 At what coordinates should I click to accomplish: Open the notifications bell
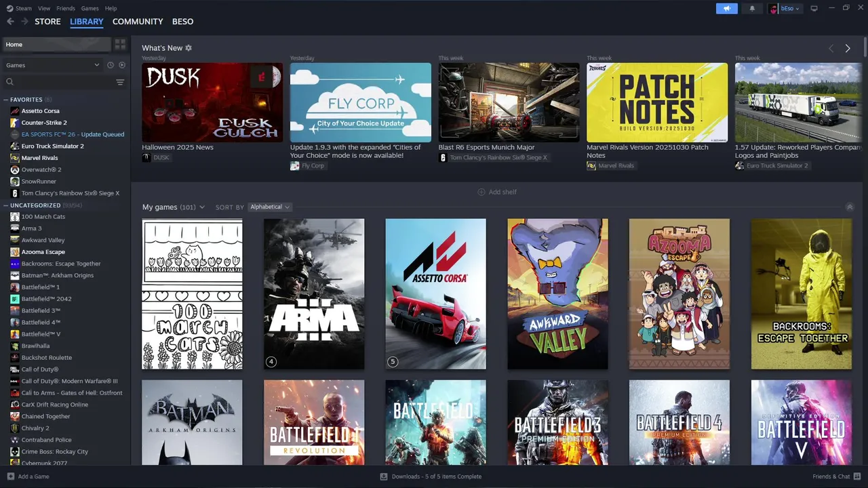[x=752, y=8]
